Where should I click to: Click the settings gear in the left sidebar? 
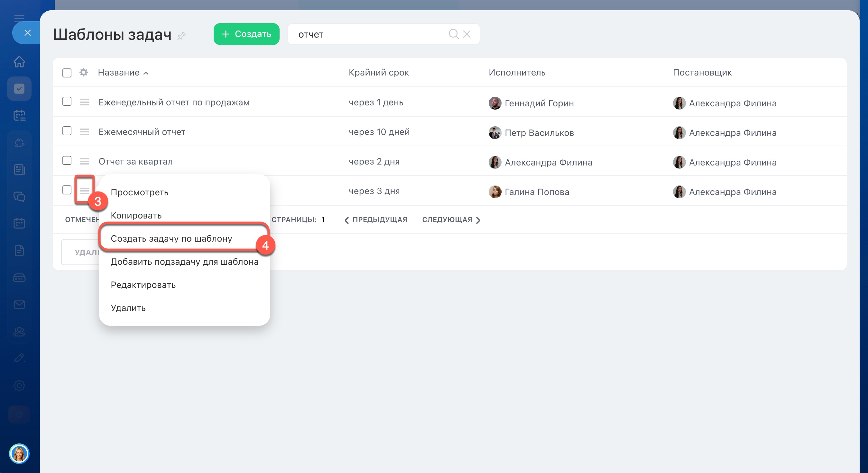point(19,386)
